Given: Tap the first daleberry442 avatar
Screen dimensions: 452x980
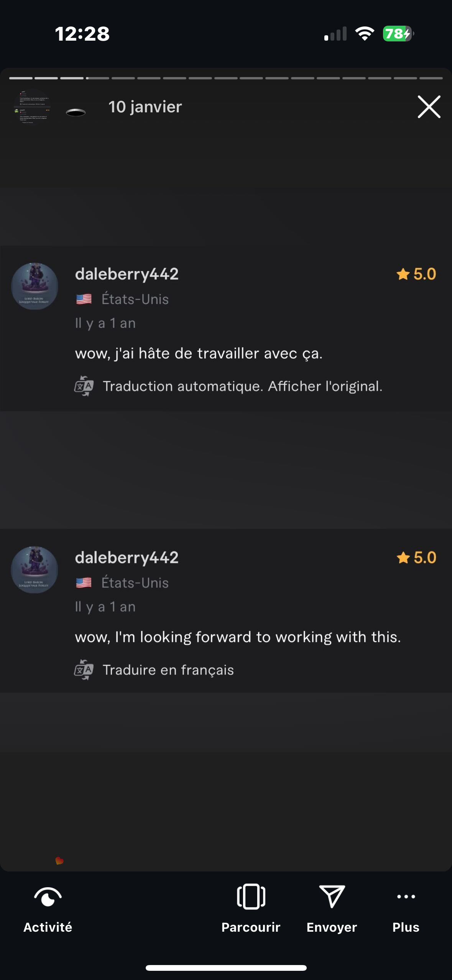Looking at the screenshot, I should click(35, 286).
